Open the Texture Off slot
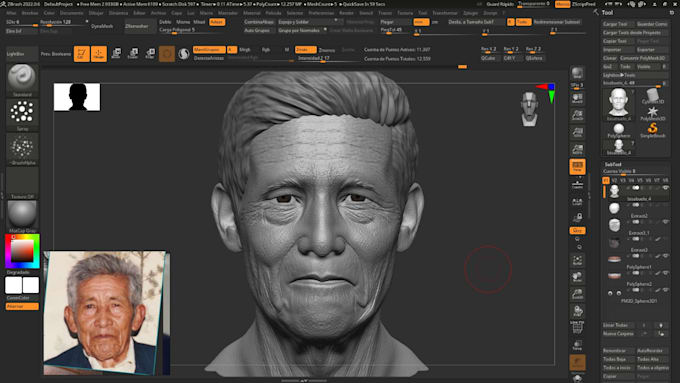680x383 pixels. 22,183
